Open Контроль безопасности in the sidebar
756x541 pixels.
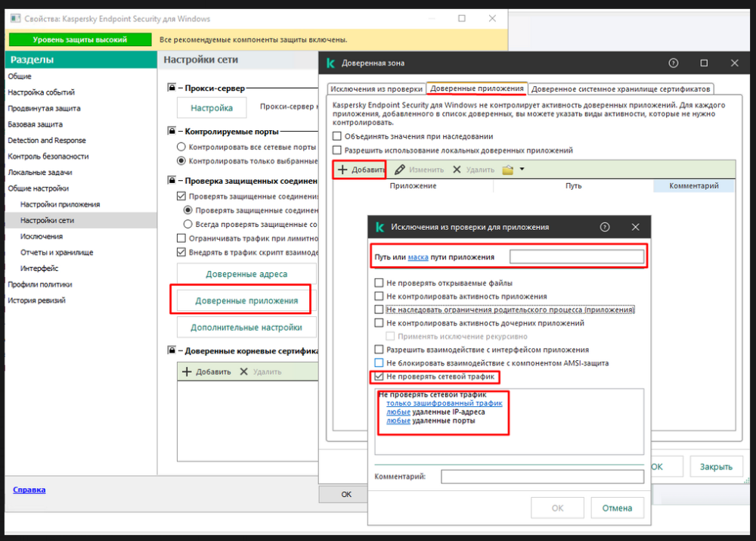48,156
